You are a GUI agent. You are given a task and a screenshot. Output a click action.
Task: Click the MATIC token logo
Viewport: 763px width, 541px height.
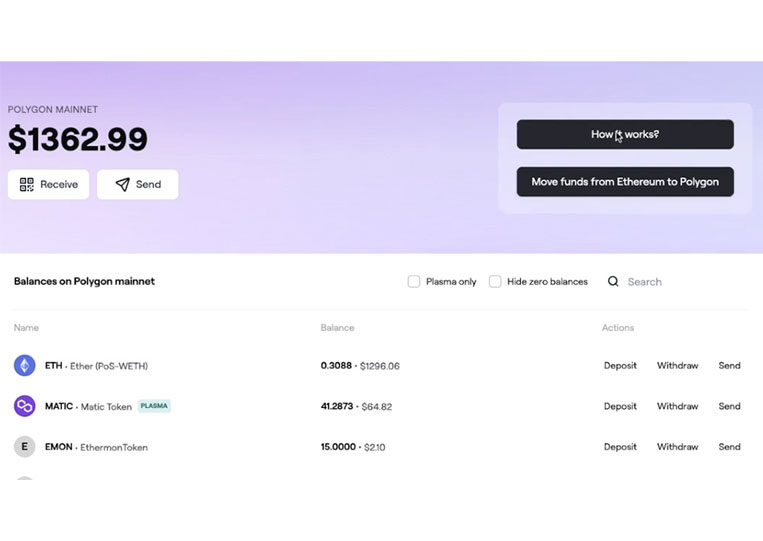[x=24, y=406]
